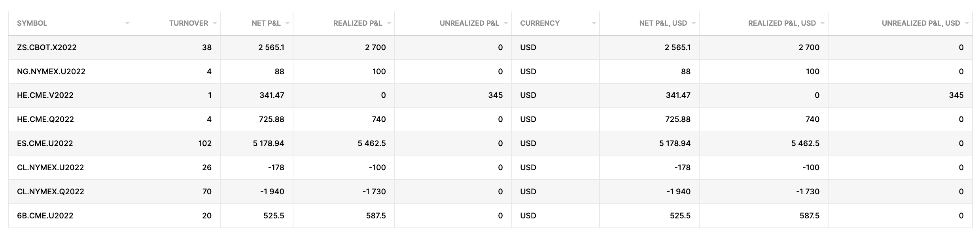Select the NG.NYMEX.U2022 symbol cell

click(51, 71)
